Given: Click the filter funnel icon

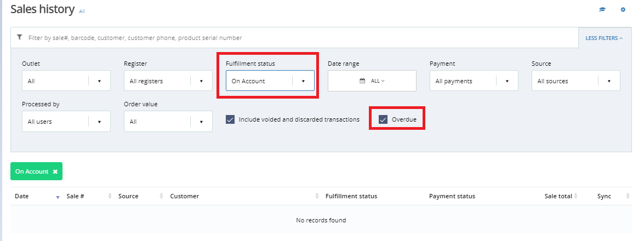Looking at the screenshot, I should pyautogui.click(x=19, y=37).
